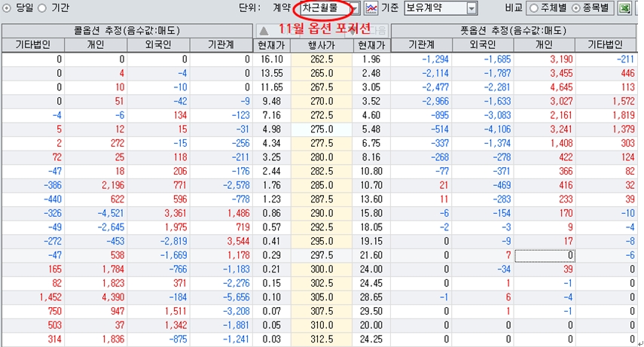Click the greyed 다음 button
Image resolution: width=644 pixels, height=347 pixels.
(x=377, y=30)
